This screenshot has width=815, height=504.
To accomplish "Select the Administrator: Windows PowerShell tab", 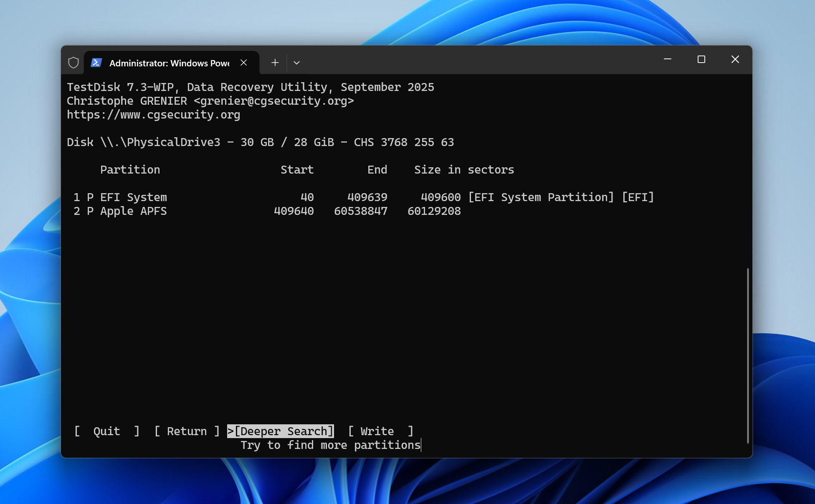I will (x=172, y=63).
